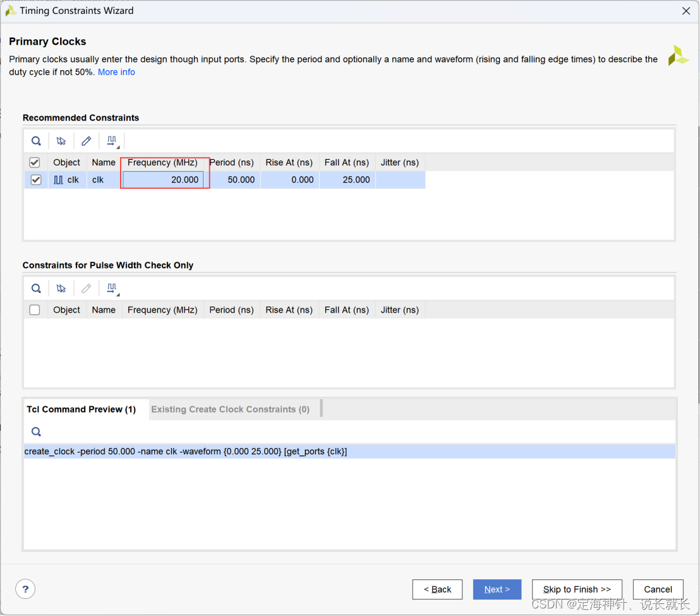Switch to Tcl Command Preview tab

click(x=81, y=409)
